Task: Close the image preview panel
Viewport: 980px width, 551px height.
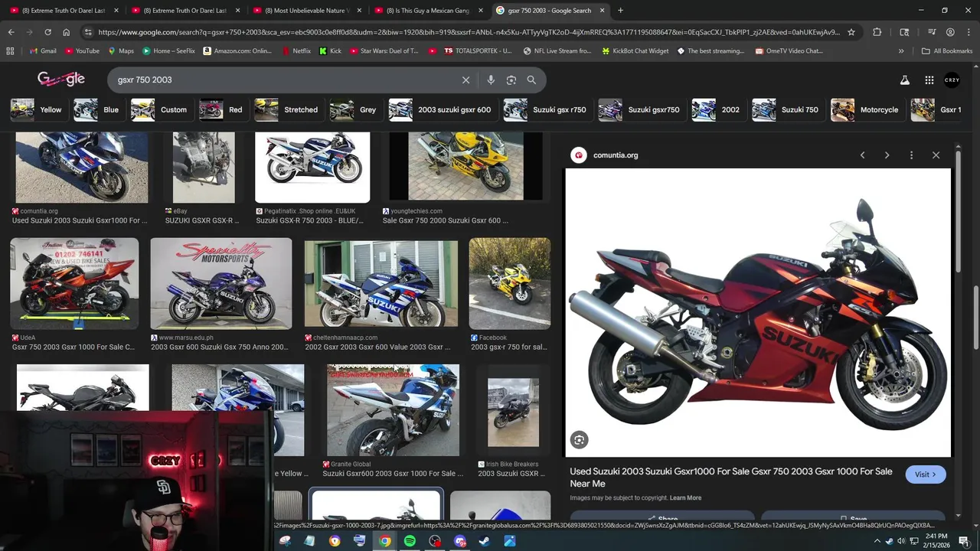Action: coord(936,155)
